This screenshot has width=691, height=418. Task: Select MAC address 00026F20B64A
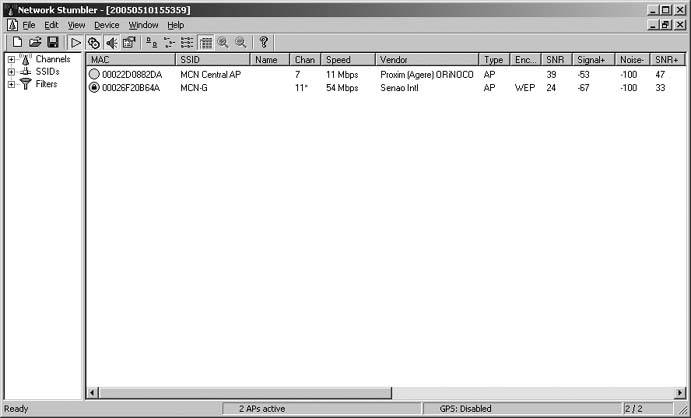131,88
